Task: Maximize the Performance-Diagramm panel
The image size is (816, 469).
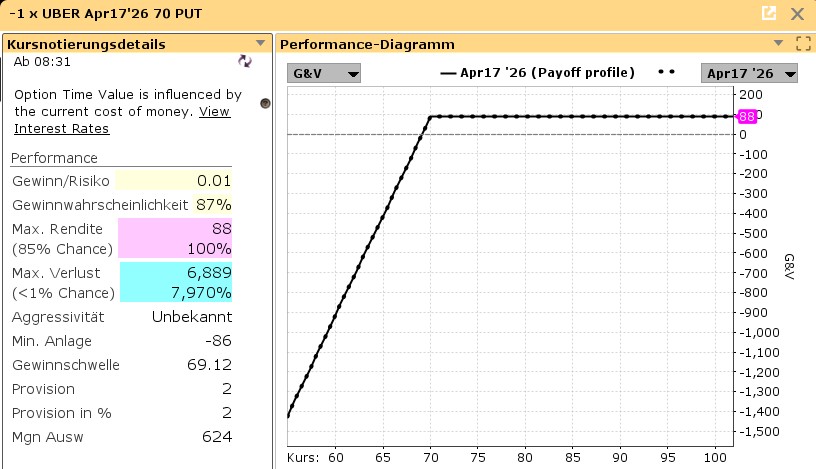Action: click(x=804, y=44)
